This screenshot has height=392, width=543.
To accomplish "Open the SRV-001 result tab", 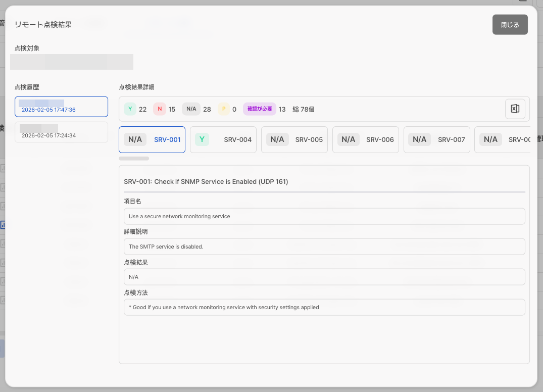I will click(152, 139).
